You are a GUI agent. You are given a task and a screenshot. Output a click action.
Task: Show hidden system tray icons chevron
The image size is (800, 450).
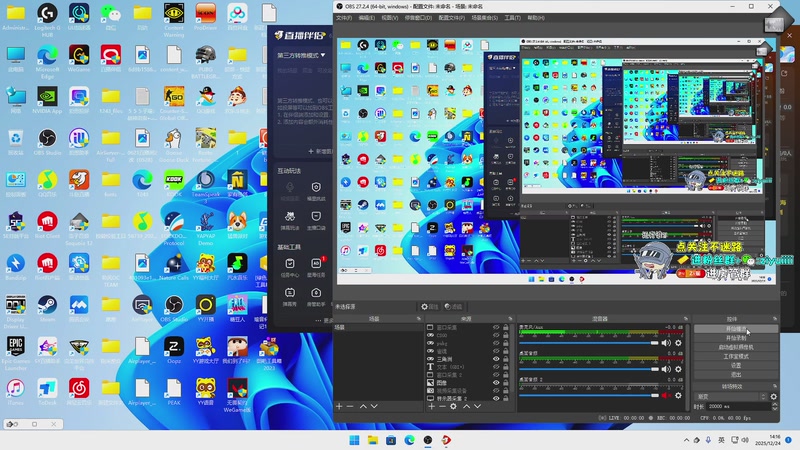click(686, 440)
